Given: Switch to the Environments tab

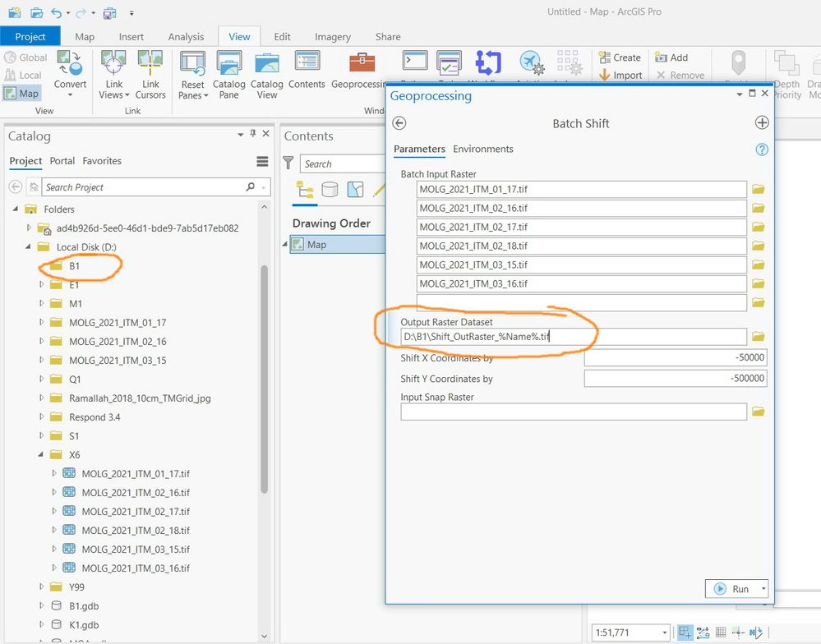Looking at the screenshot, I should click(483, 149).
